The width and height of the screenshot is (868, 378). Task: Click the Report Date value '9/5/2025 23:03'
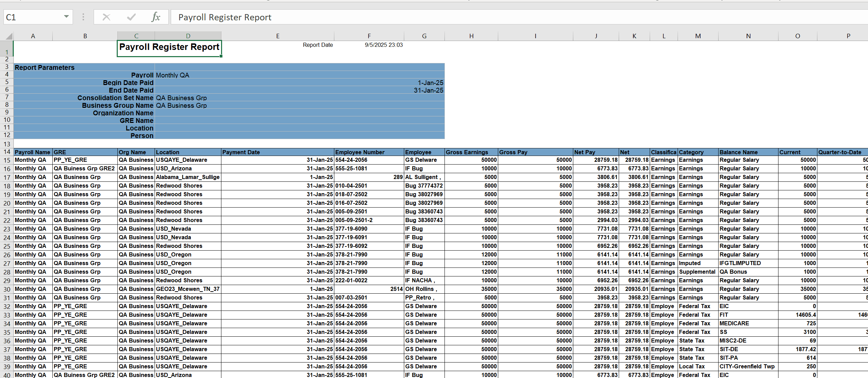click(x=383, y=45)
